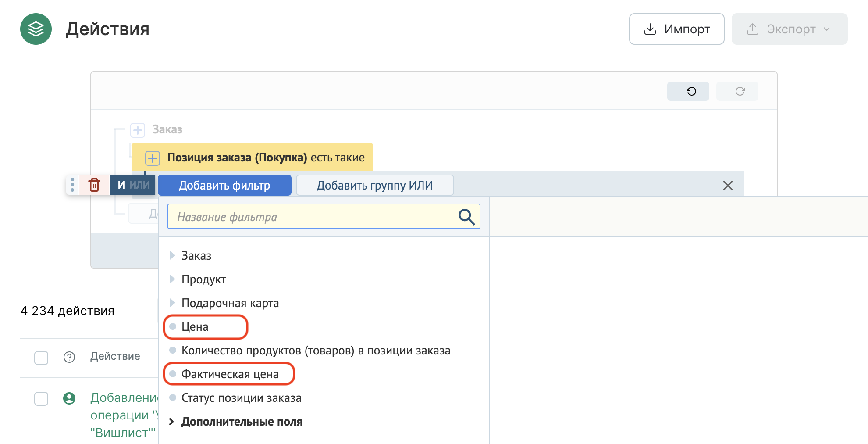Delete filter group with trash icon
Viewport: 868px width, 444px height.
click(x=94, y=185)
